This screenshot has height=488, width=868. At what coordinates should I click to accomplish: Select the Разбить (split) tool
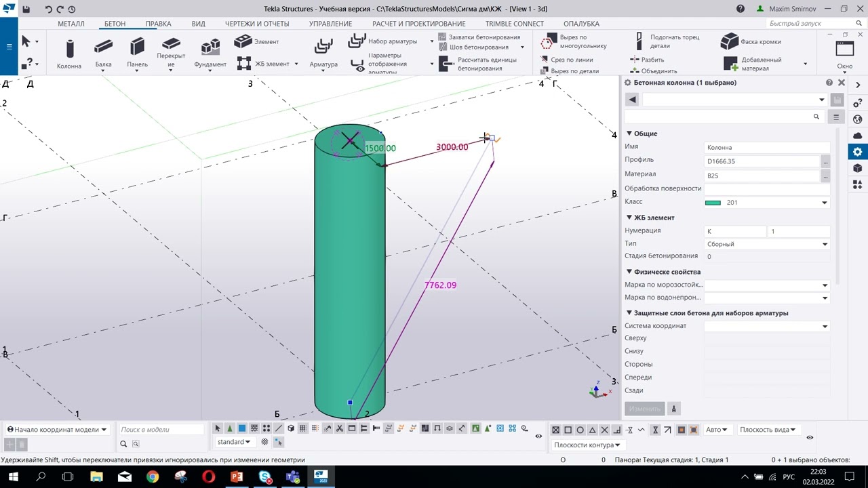(647, 60)
